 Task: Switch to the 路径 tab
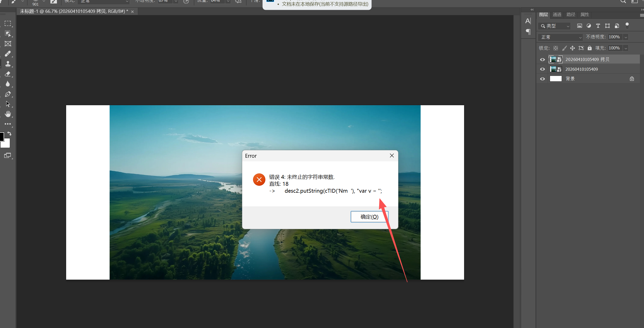571,15
